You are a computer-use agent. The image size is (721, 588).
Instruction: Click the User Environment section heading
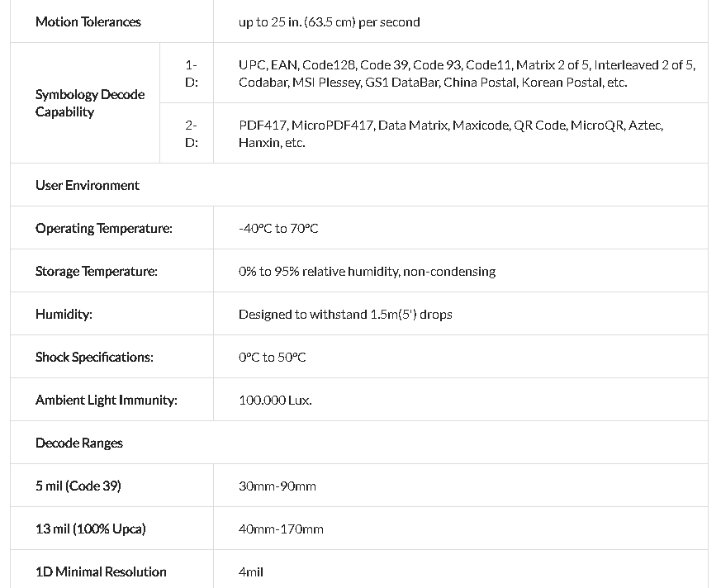pyautogui.click(x=88, y=185)
